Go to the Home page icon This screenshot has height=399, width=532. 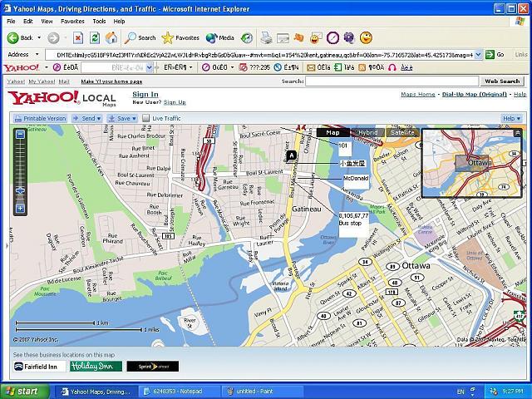pos(110,37)
